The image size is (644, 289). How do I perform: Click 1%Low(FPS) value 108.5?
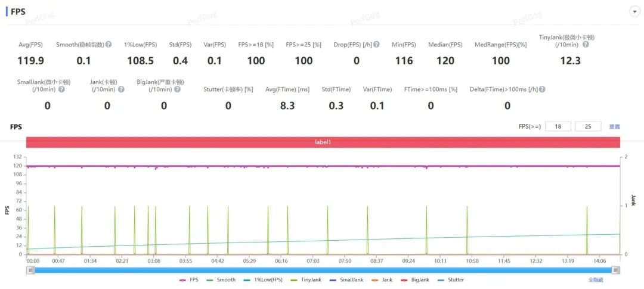[141, 61]
